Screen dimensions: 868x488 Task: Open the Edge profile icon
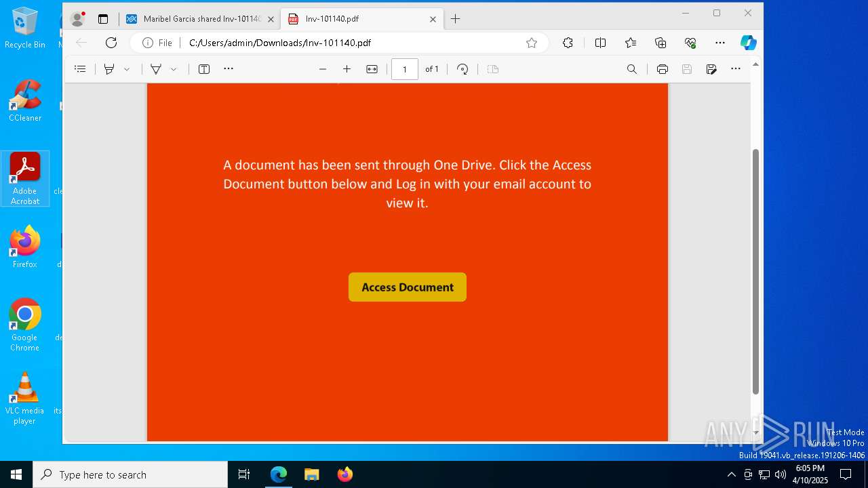point(78,19)
